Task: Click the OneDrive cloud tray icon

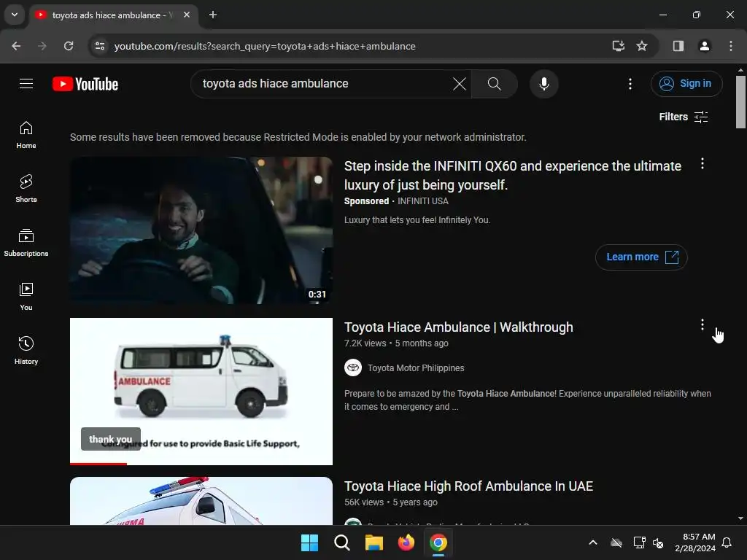Action: (616, 542)
